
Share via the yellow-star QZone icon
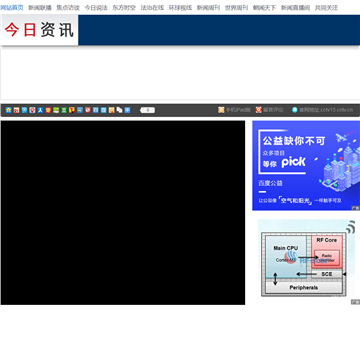(8, 110)
